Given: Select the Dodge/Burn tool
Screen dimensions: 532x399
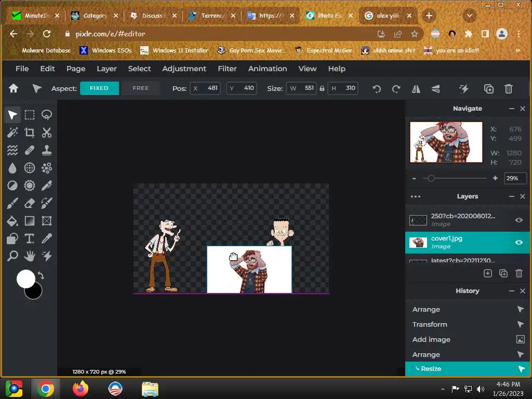Looking at the screenshot, I should click(x=12, y=185).
